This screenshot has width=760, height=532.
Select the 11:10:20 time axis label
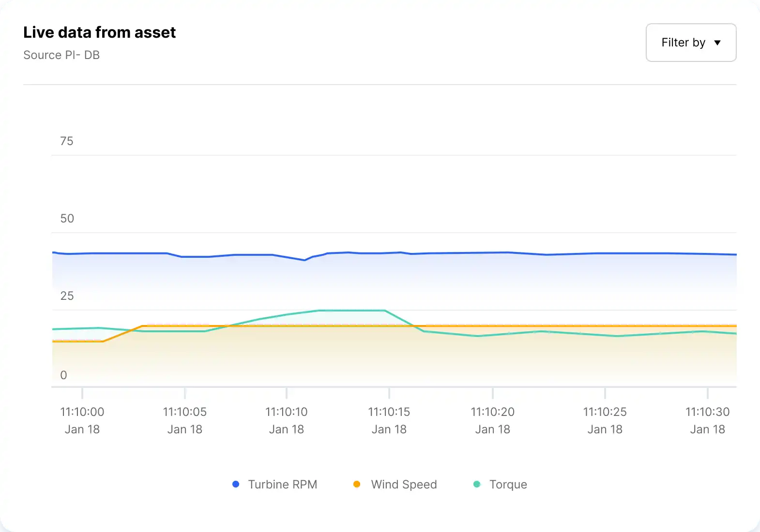(492, 412)
